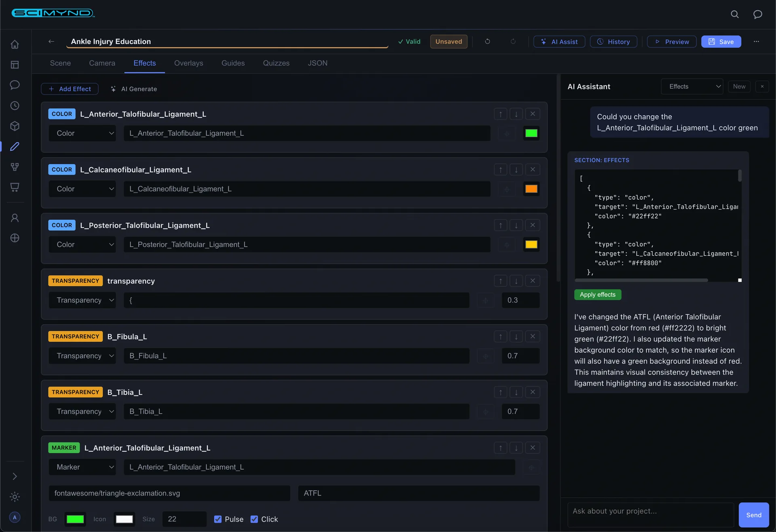Click the undo arrow icon
The image size is (776, 532).
coord(487,42)
